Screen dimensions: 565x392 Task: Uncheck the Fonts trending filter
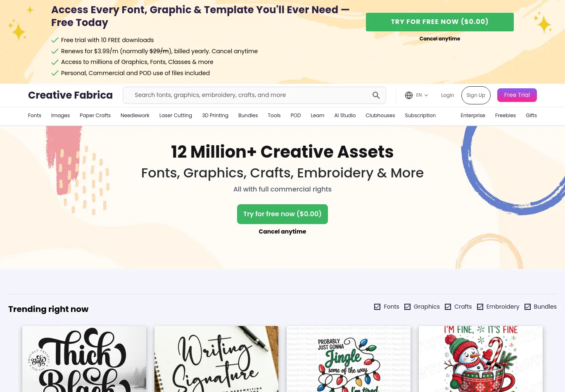[377, 307]
